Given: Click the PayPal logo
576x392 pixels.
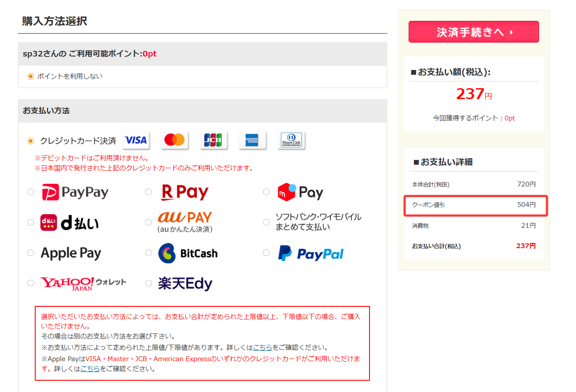Looking at the screenshot, I should (310, 253).
